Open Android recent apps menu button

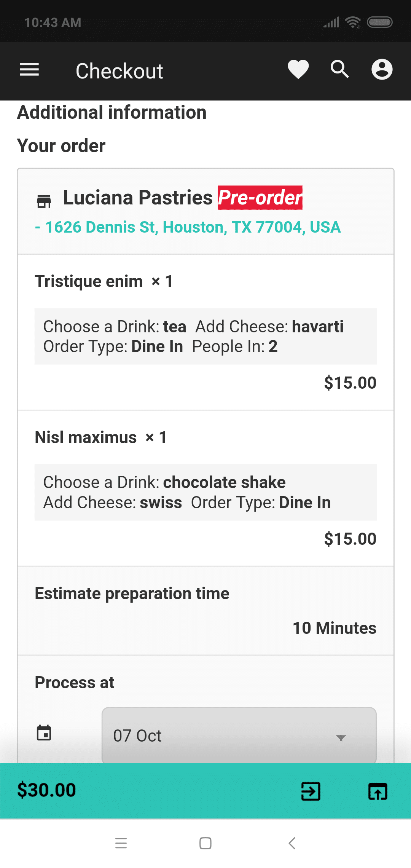coord(121,843)
